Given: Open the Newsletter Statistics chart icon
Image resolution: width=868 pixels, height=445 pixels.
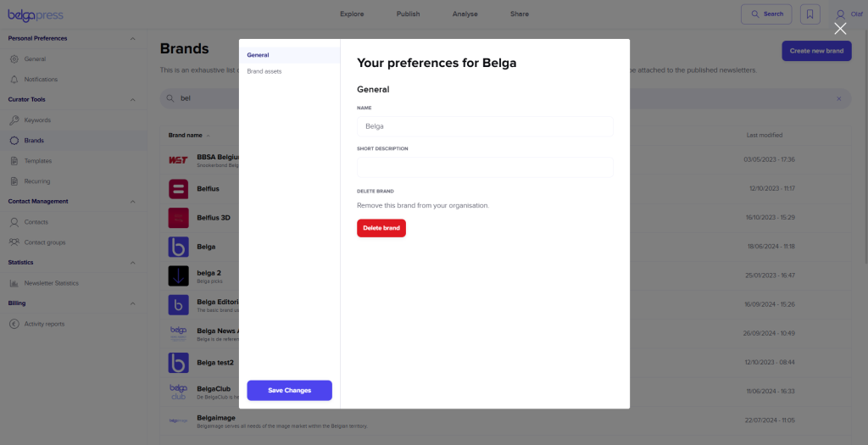Looking at the screenshot, I should (x=14, y=283).
